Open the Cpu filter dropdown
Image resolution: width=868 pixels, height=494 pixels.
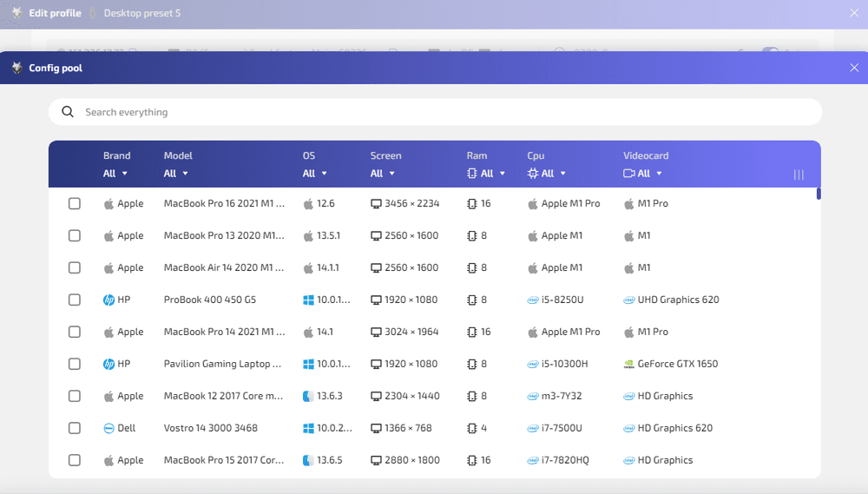point(547,174)
